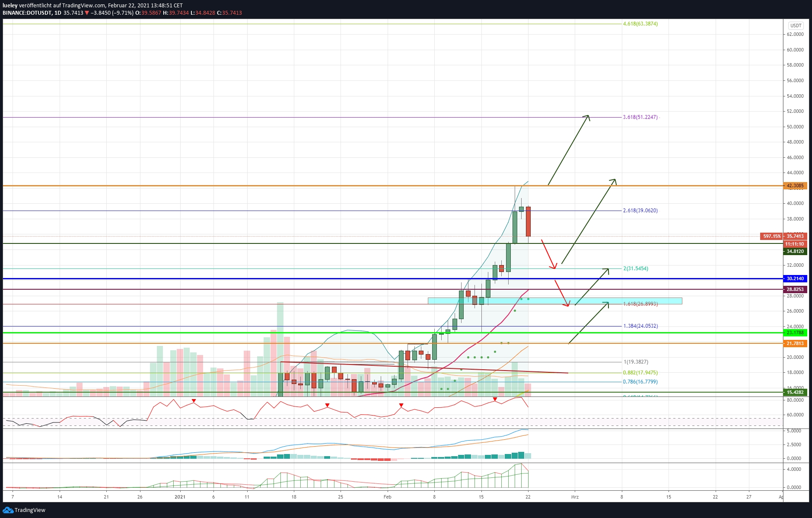
Task: Click the 1.618(26.8993) Fibonacci label
Action: tap(640, 304)
